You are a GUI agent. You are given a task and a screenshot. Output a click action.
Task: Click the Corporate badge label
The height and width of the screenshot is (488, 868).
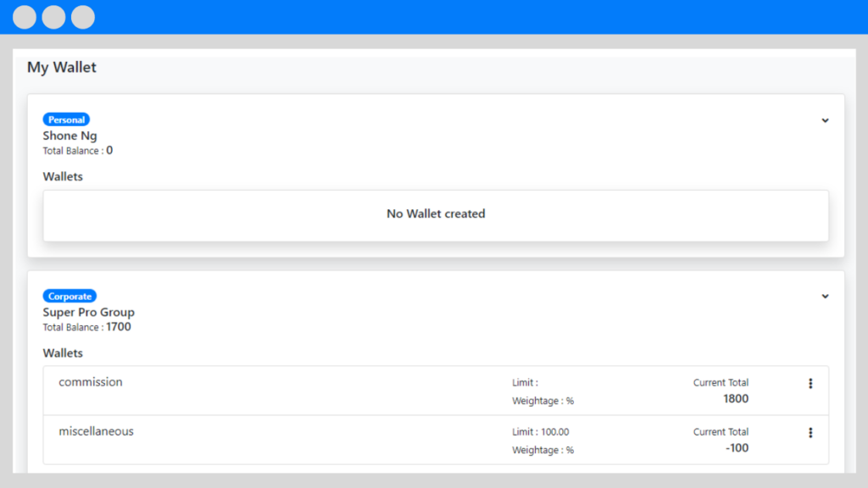click(70, 296)
